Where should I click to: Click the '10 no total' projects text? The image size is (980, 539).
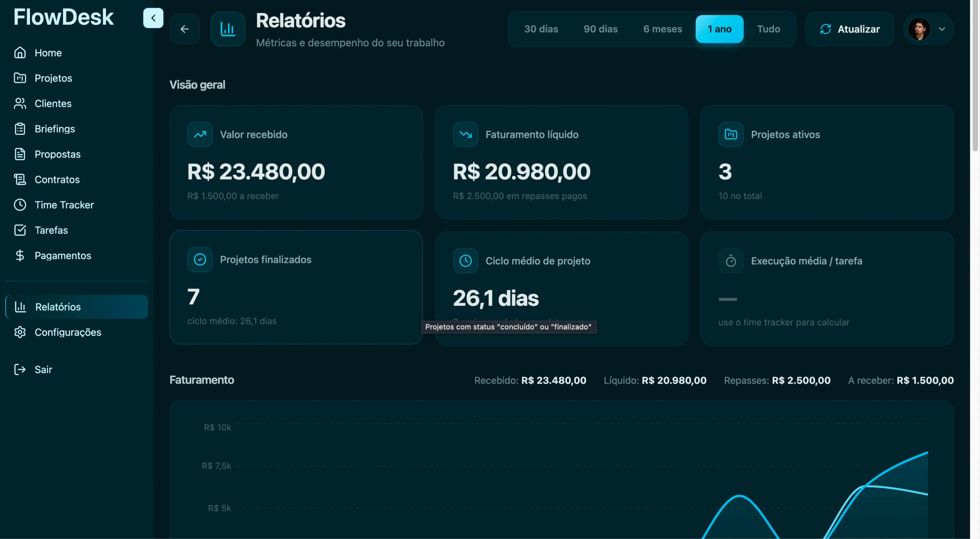point(740,196)
